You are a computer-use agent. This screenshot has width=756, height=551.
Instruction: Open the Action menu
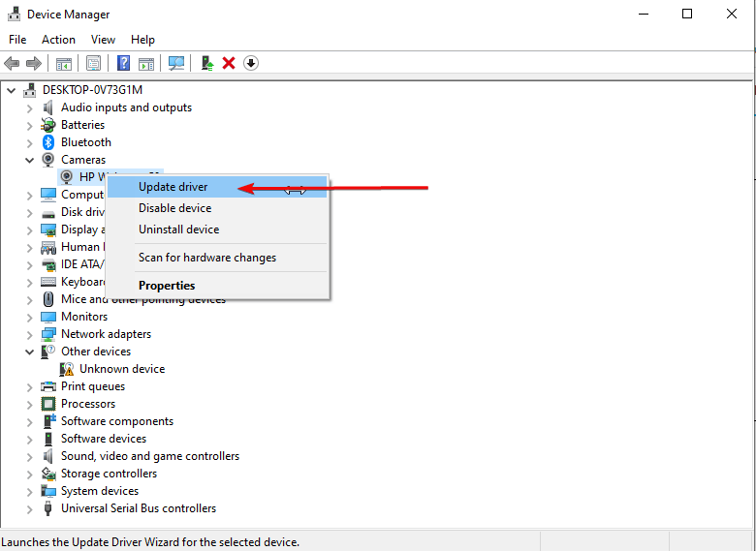58,40
